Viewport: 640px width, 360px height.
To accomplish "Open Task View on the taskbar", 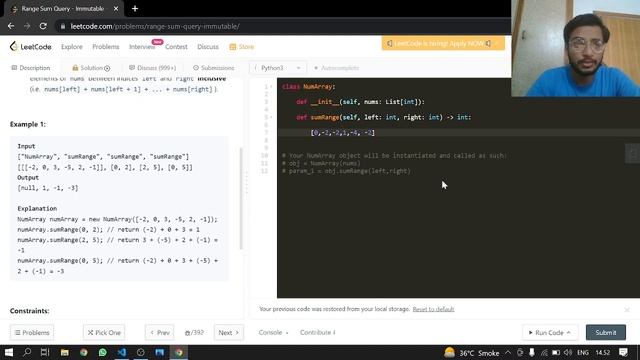I will [x=45, y=353].
